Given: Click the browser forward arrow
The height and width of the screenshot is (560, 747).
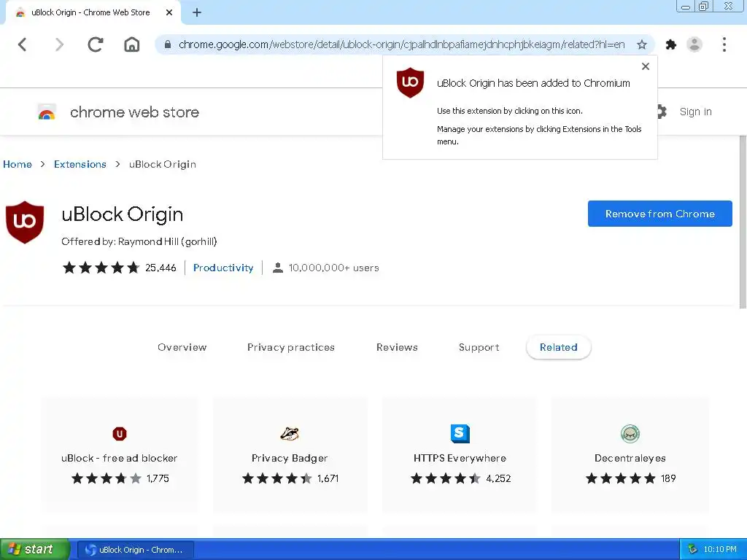Looking at the screenshot, I should coord(59,44).
